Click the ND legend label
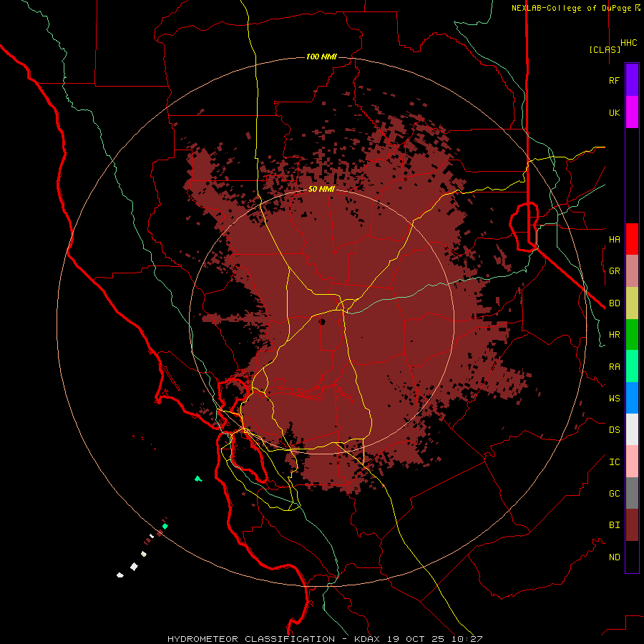The height and width of the screenshot is (644, 644). [x=614, y=557]
